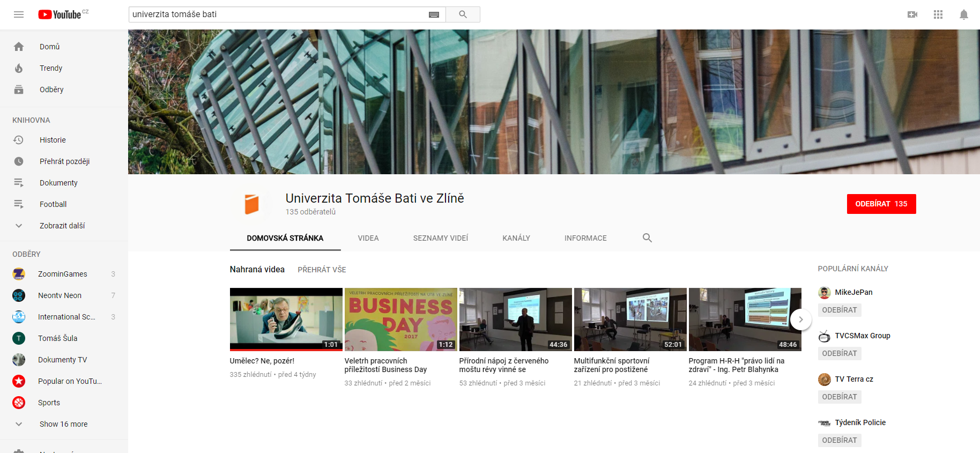Viewport: 980px width, 453px height.
Task: Open the Informace tab
Action: point(585,238)
